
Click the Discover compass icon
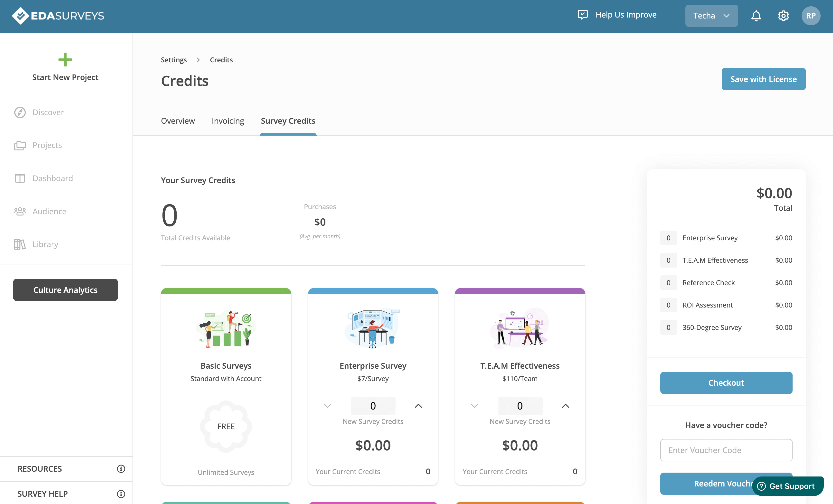(20, 112)
